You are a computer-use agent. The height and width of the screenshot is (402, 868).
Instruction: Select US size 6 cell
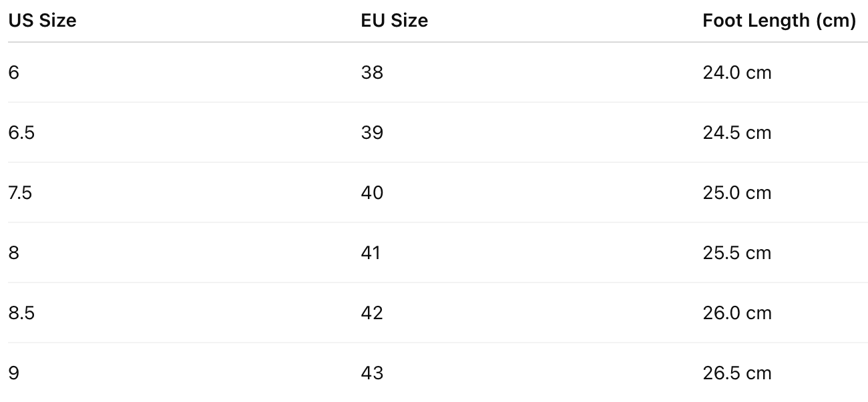coord(14,72)
